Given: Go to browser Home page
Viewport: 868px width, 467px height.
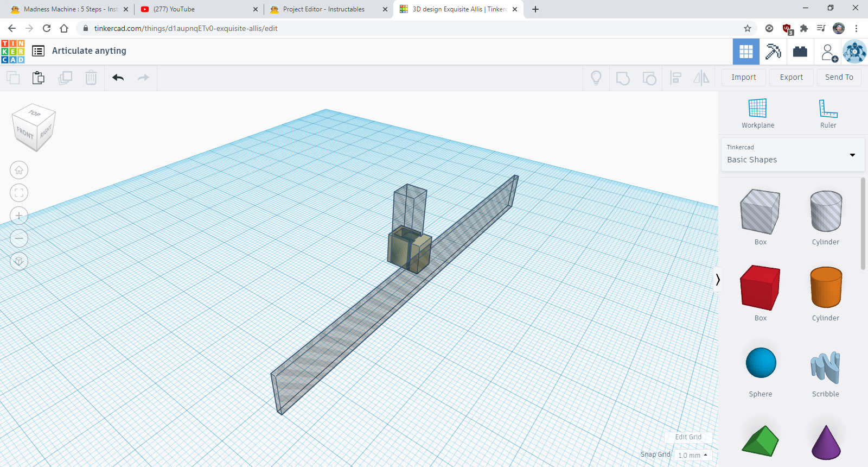Looking at the screenshot, I should point(64,28).
